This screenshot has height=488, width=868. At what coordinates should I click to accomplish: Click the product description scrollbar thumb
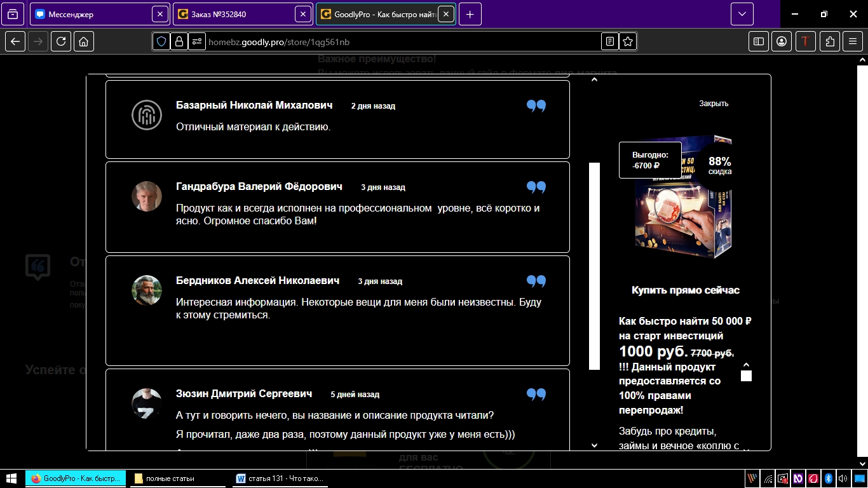click(x=747, y=376)
